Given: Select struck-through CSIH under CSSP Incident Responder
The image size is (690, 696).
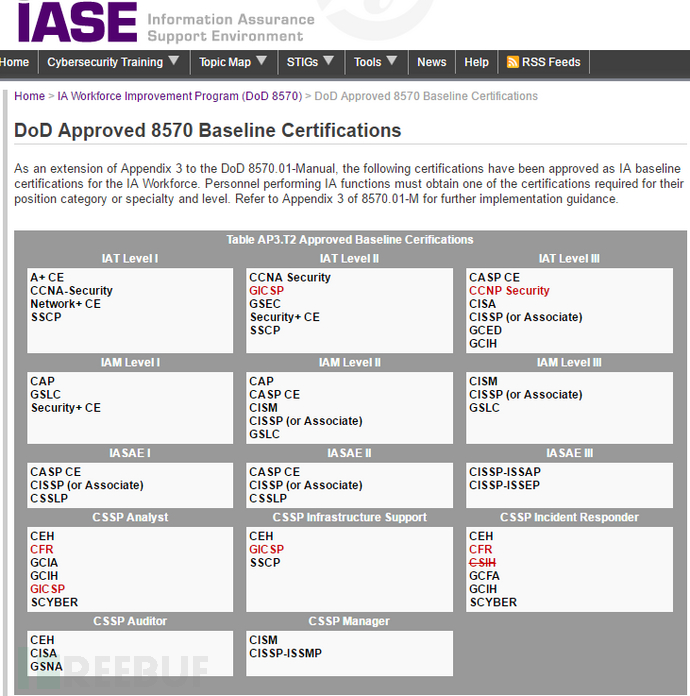Looking at the screenshot, I should pyautogui.click(x=483, y=562).
